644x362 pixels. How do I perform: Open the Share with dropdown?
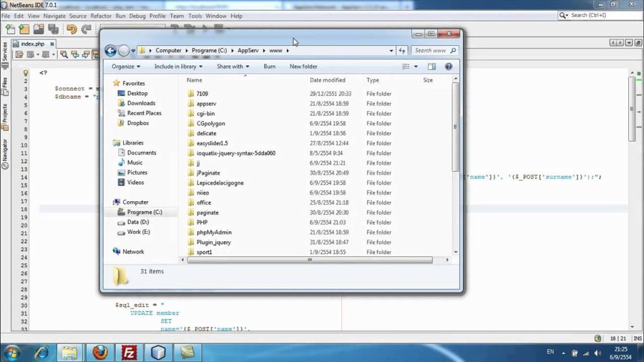[233, 67]
